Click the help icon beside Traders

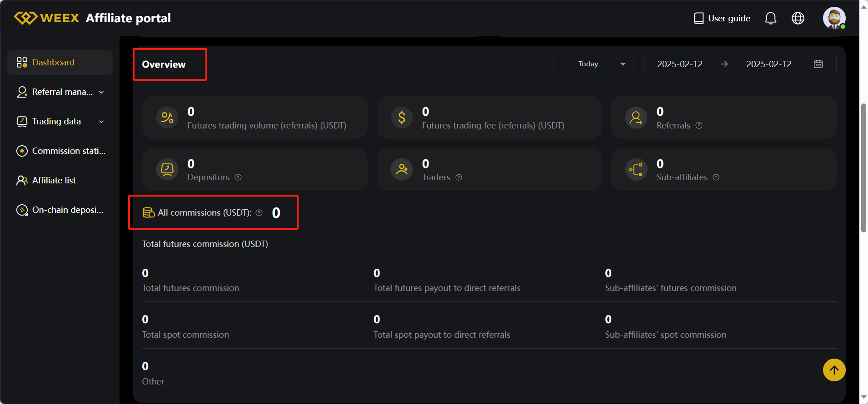459,177
